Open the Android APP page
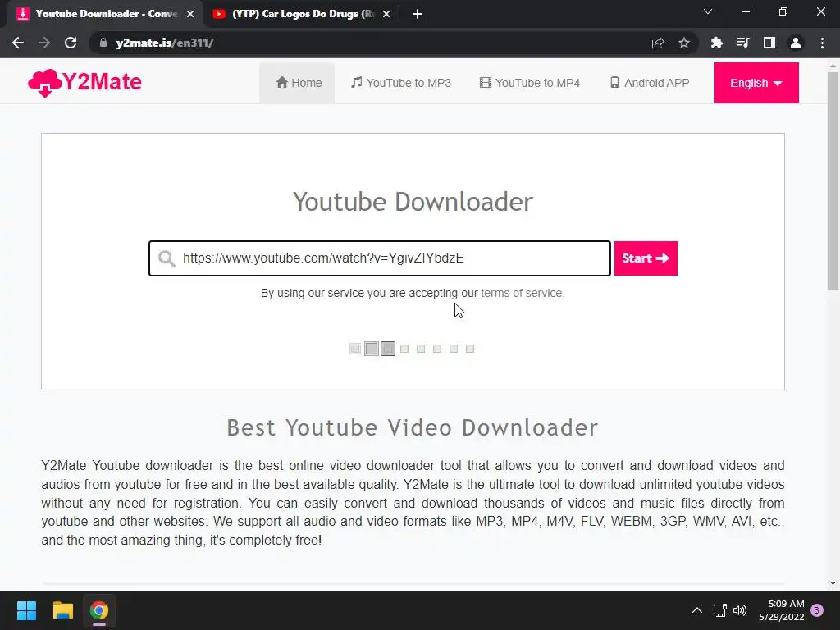This screenshot has width=840, height=630. (650, 83)
